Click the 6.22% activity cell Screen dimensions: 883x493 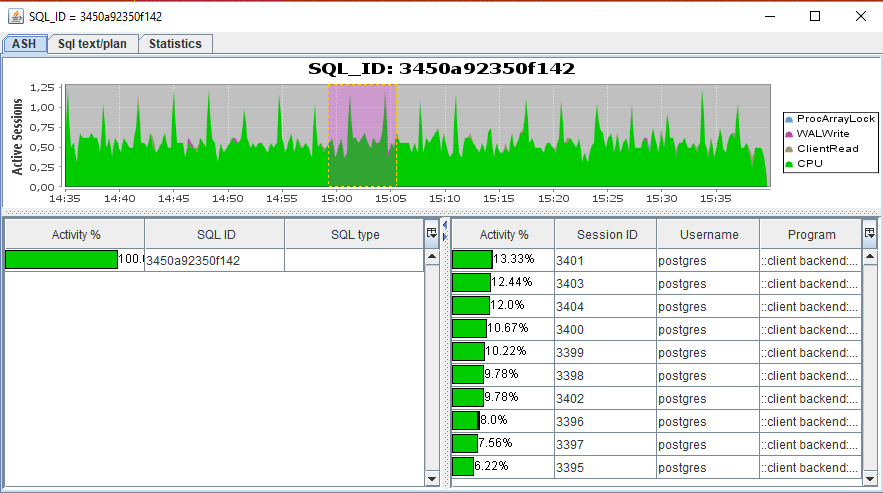click(x=503, y=467)
